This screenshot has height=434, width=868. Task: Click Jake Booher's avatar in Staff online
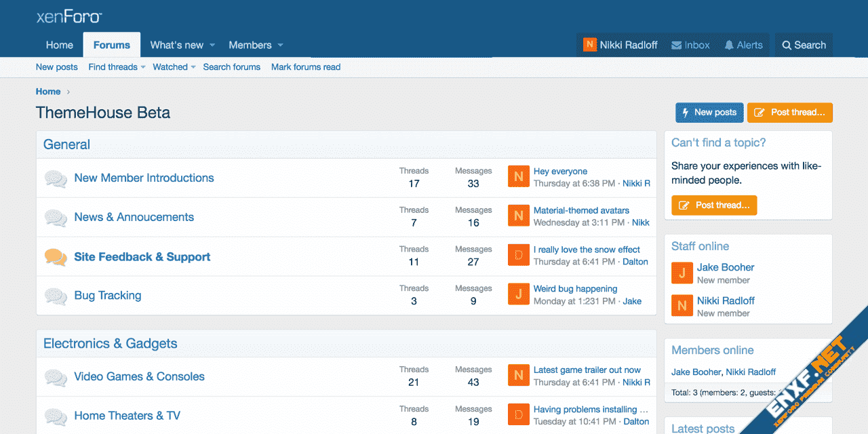click(x=682, y=273)
